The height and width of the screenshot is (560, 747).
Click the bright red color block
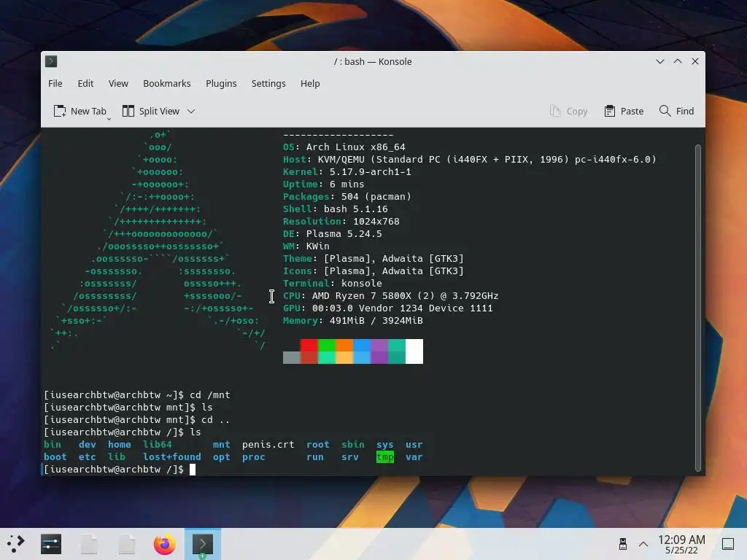(309, 345)
